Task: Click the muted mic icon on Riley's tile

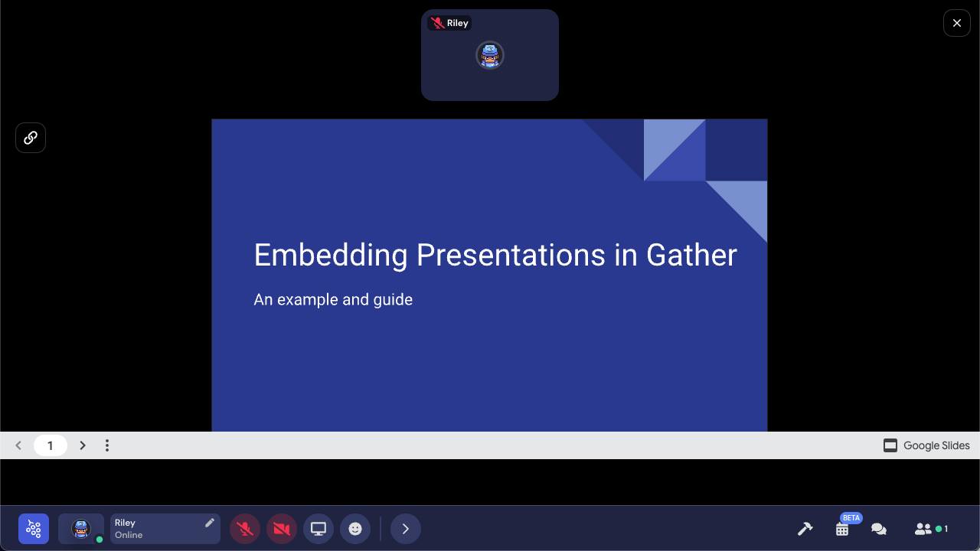Action: coord(438,23)
